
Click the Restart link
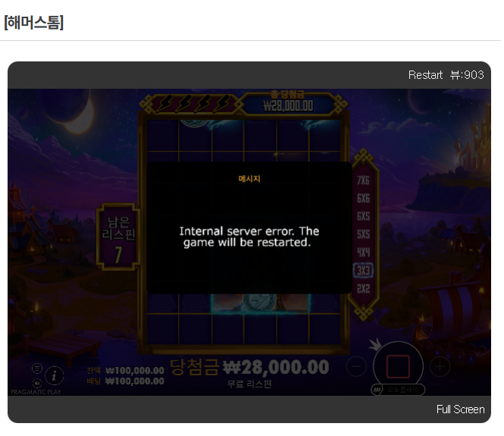click(x=424, y=74)
